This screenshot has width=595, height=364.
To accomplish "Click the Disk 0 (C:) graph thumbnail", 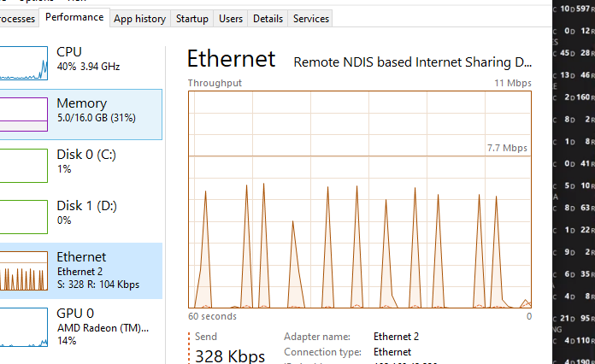I will click(24, 166).
